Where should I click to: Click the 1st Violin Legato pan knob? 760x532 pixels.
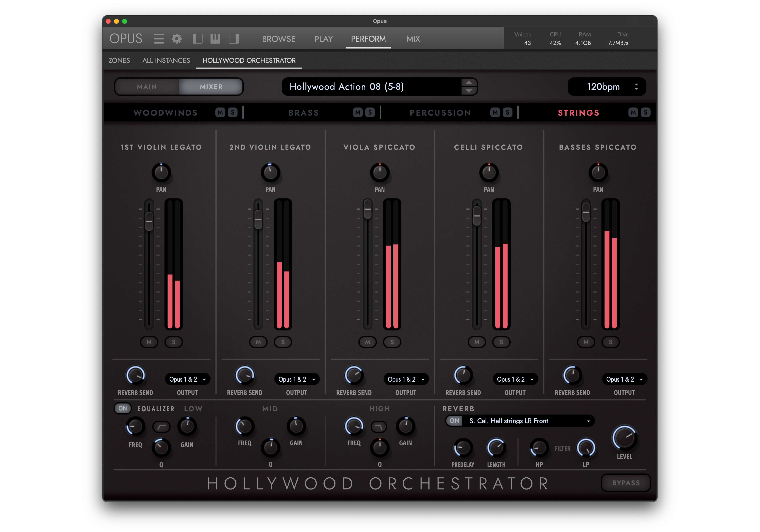click(x=161, y=172)
